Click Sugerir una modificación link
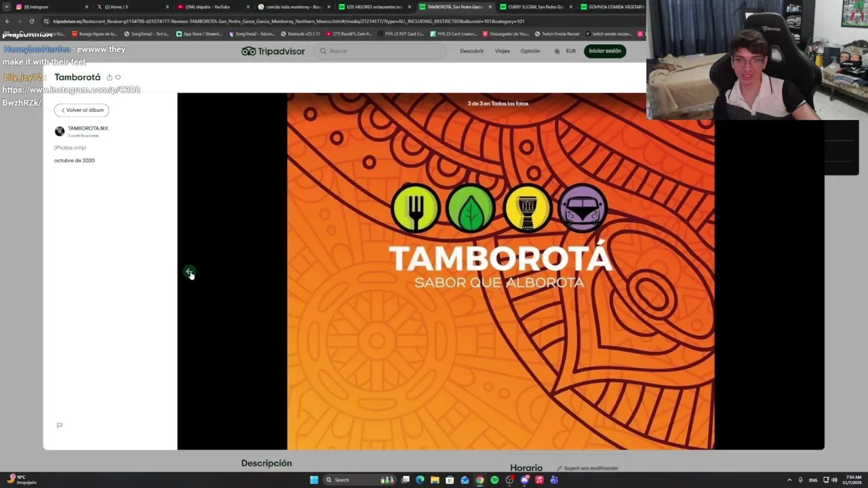 click(587, 468)
